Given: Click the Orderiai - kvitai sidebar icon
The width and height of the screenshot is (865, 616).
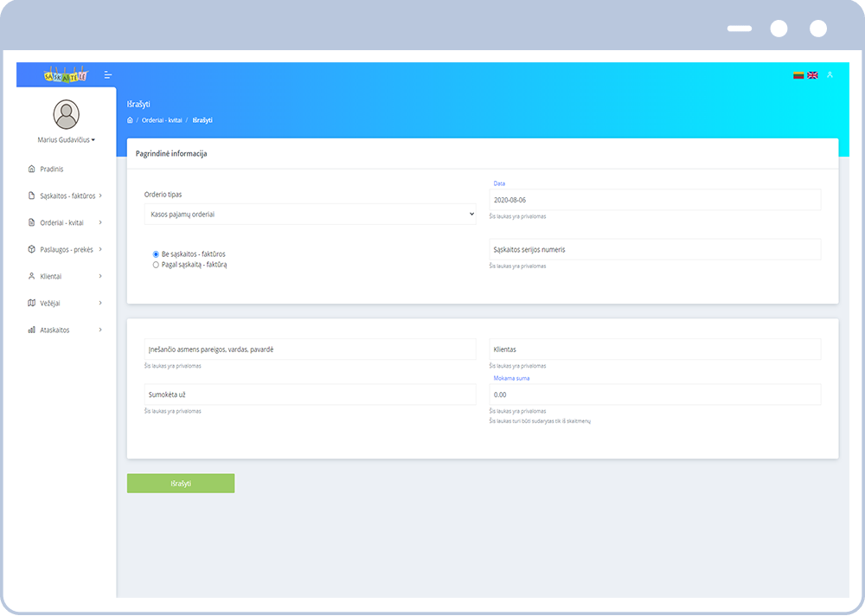Looking at the screenshot, I should (x=31, y=222).
